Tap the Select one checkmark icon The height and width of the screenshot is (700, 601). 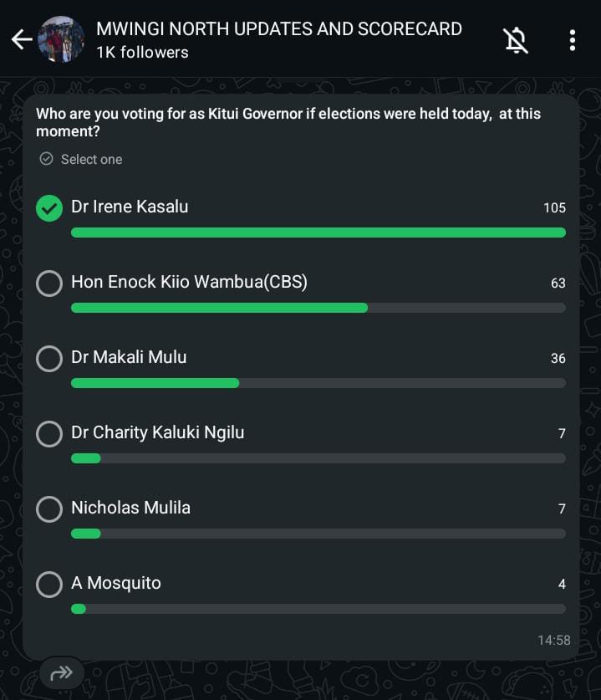(x=47, y=159)
